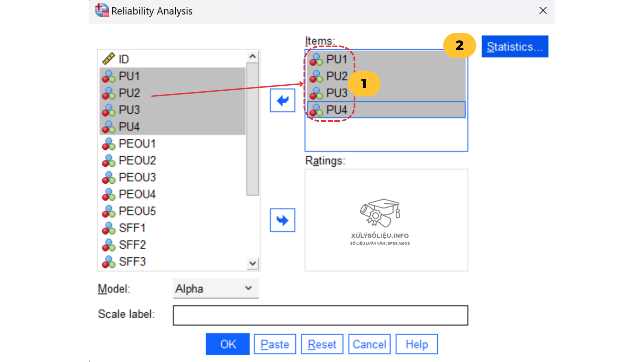Click the nominal icon beside SFF3
This screenshot has width=644, height=362.
(x=109, y=262)
